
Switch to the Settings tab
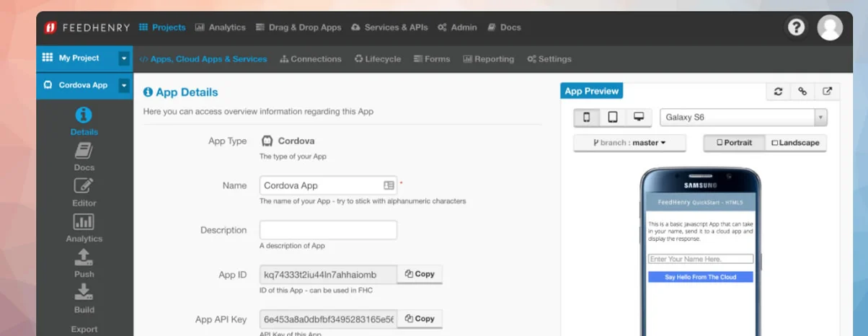pos(549,59)
